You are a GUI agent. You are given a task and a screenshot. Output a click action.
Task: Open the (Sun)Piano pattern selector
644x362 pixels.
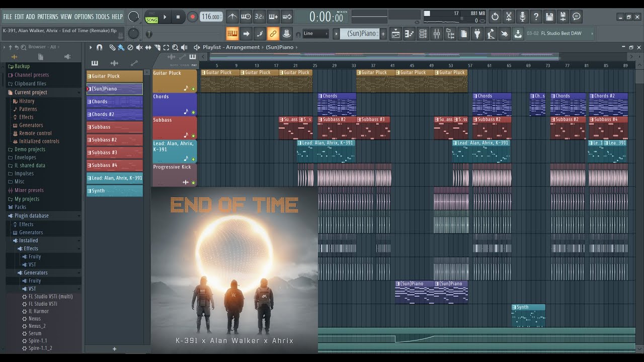point(360,34)
